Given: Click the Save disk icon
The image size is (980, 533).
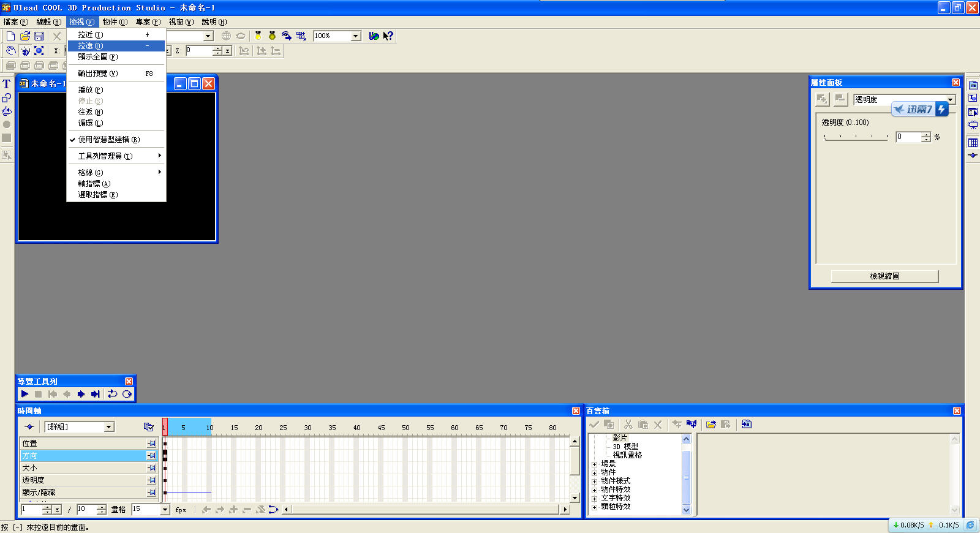Looking at the screenshot, I should 39,36.
